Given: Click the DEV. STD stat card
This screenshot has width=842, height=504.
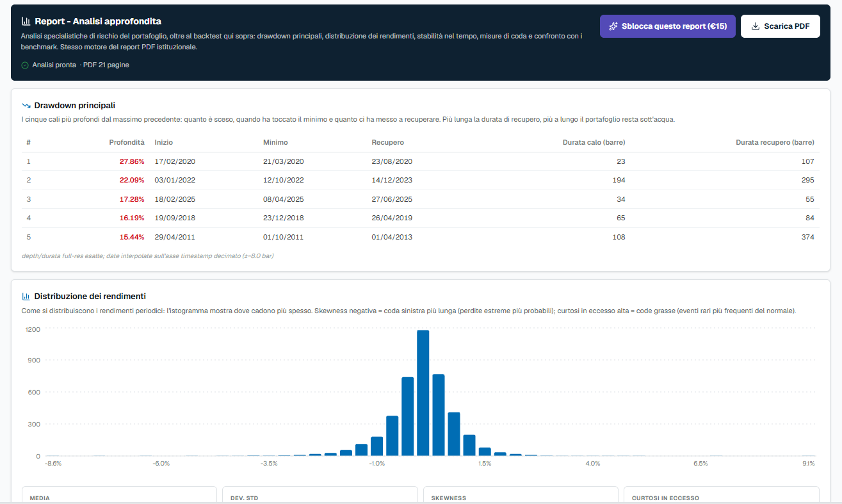Looking at the screenshot, I should 320,494.
